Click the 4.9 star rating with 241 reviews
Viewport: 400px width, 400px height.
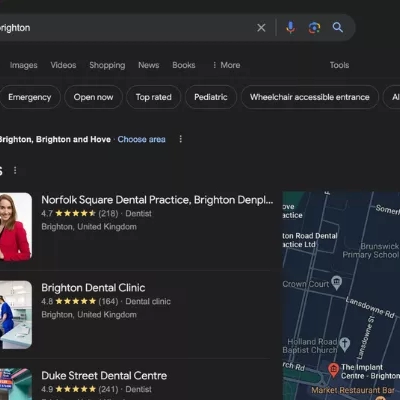(x=80, y=389)
